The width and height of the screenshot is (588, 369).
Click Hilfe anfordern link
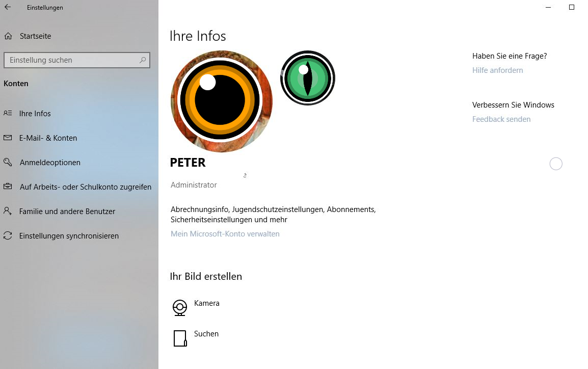point(498,70)
